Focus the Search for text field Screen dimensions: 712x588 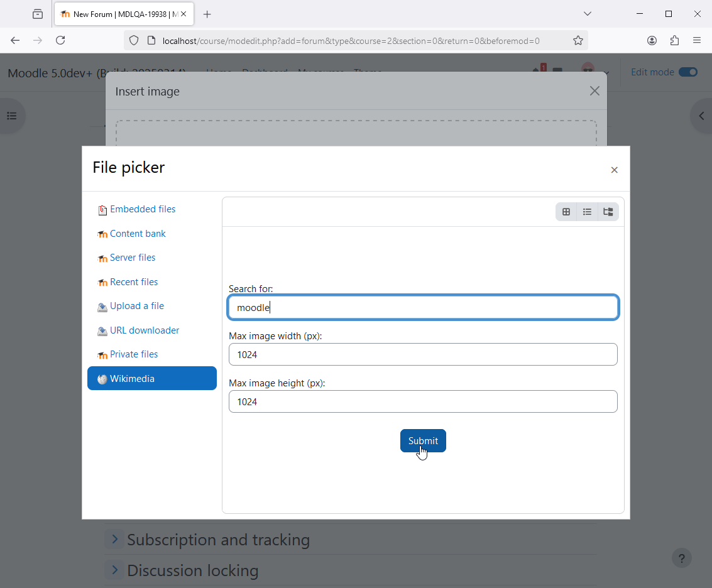[423, 307]
